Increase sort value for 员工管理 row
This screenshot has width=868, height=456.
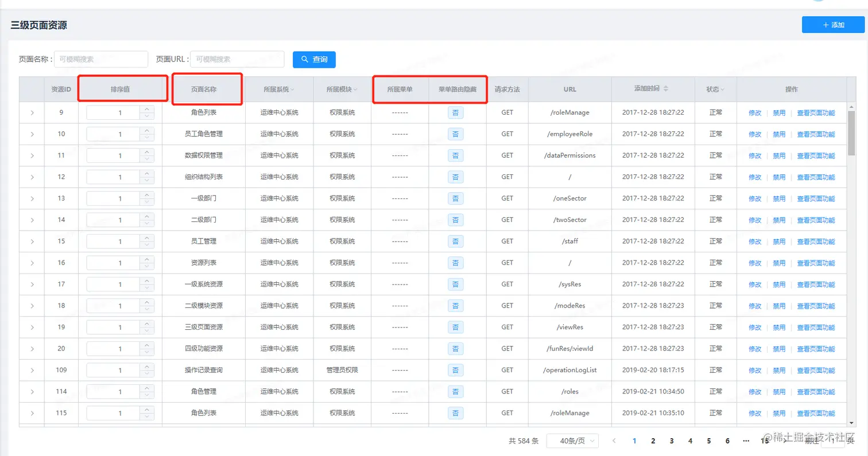tap(148, 238)
